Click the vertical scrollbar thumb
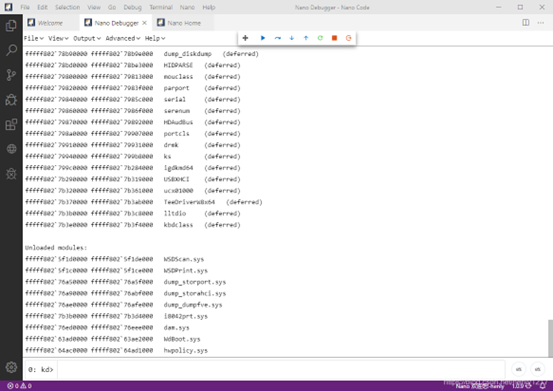Screen dimensions: 553x391 tap(550, 338)
